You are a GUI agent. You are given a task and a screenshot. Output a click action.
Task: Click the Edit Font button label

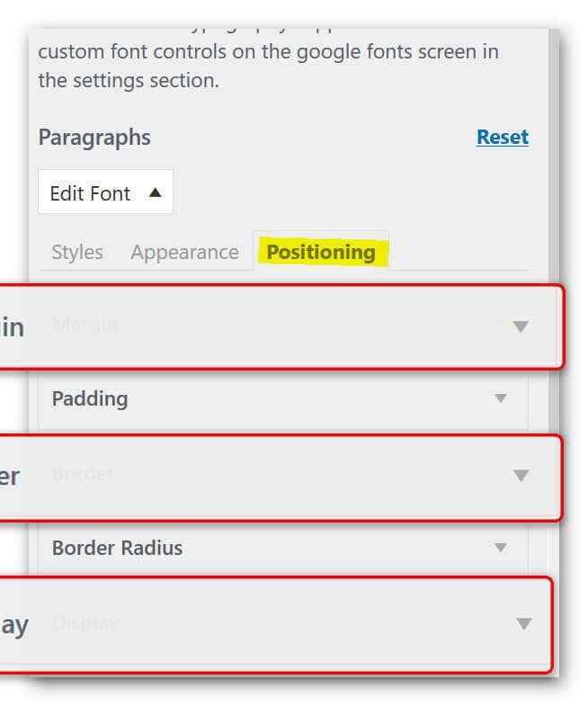coord(90,193)
